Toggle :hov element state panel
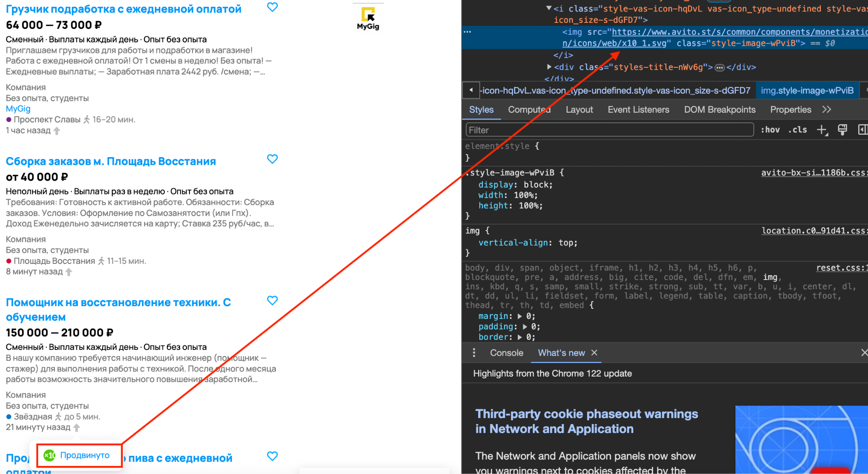 coord(770,130)
